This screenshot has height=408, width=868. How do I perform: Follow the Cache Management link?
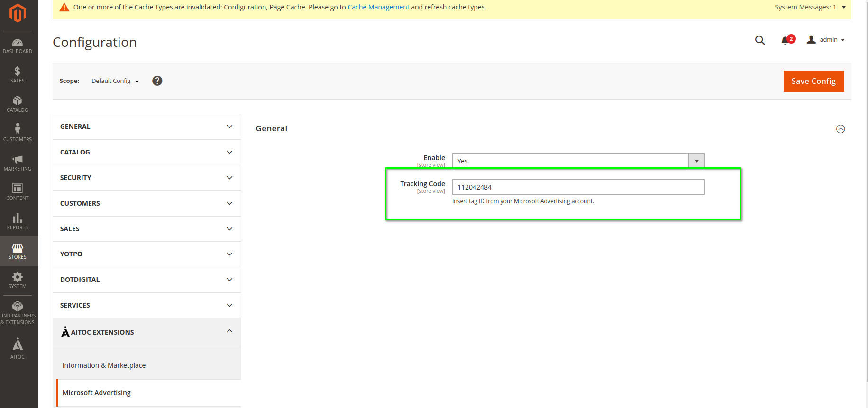coord(378,7)
